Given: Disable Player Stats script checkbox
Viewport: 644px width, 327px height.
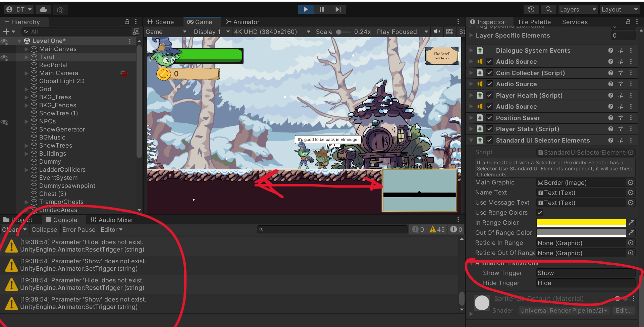Looking at the screenshot, I should click(490, 129).
